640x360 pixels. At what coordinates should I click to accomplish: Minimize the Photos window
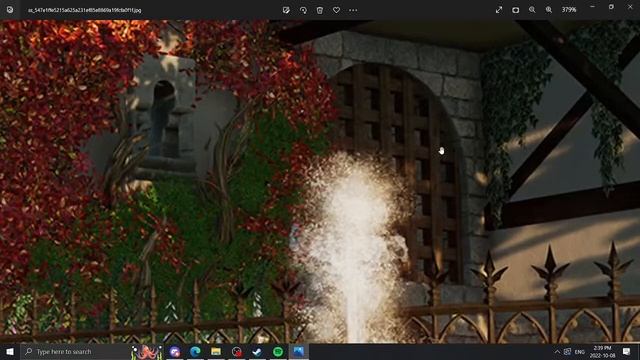(x=592, y=7)
